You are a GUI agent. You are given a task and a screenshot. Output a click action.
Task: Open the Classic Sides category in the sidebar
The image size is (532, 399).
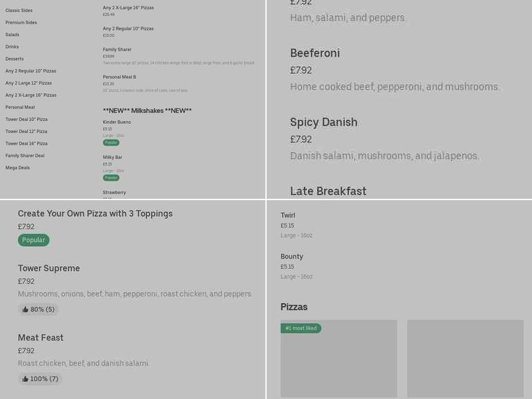(x=19, y=11)
